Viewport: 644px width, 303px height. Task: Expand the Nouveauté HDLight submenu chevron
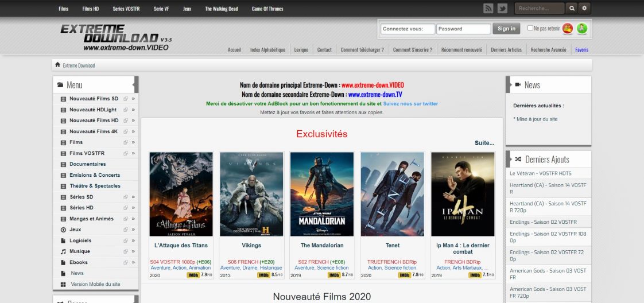click(133, 110)
